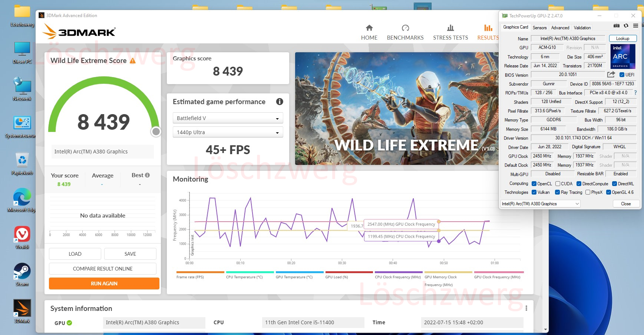Open the Löschzwerg desktop folder
644x335 pixels.
point(22,16)
